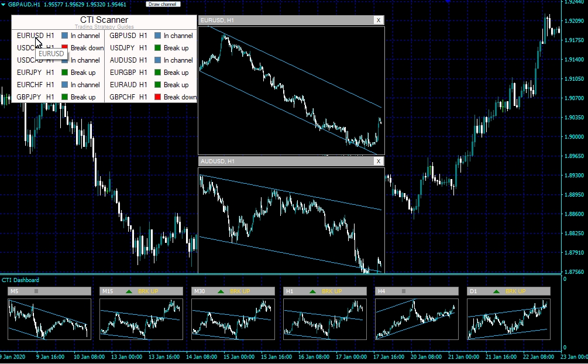Click the D1 timeframe label
The width and height of the screenshot is (588, 364).
[x=474, y=291]
